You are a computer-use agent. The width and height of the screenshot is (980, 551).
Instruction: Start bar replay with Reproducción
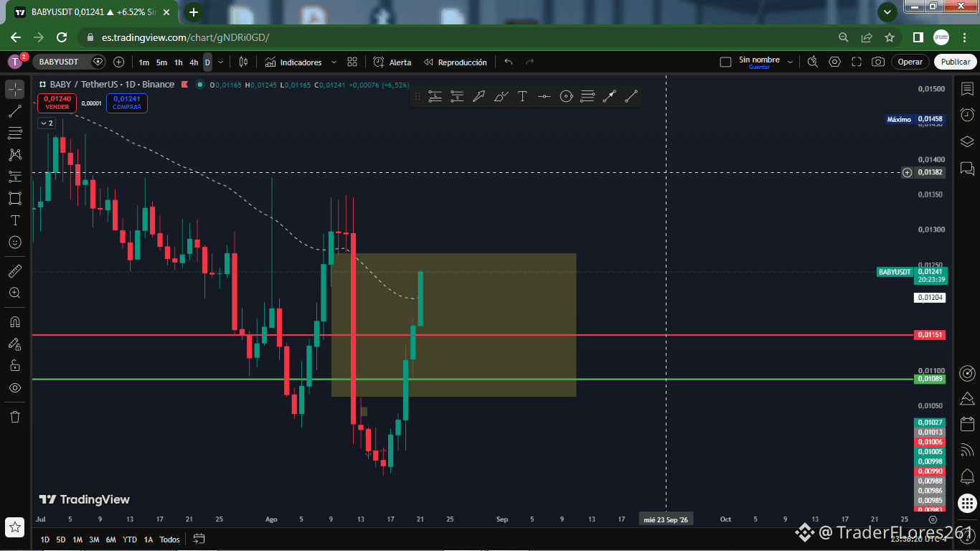coord(456,62)
